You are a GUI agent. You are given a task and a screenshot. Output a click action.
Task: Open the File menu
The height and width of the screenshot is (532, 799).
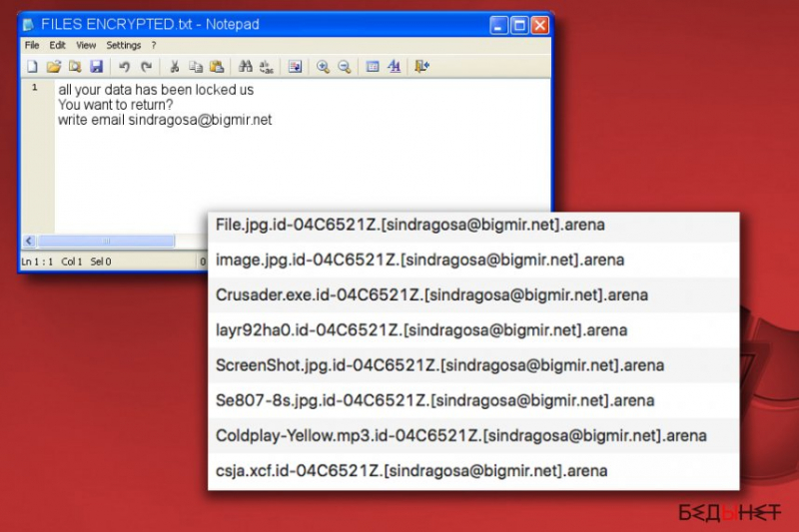(x=32, y=45)
